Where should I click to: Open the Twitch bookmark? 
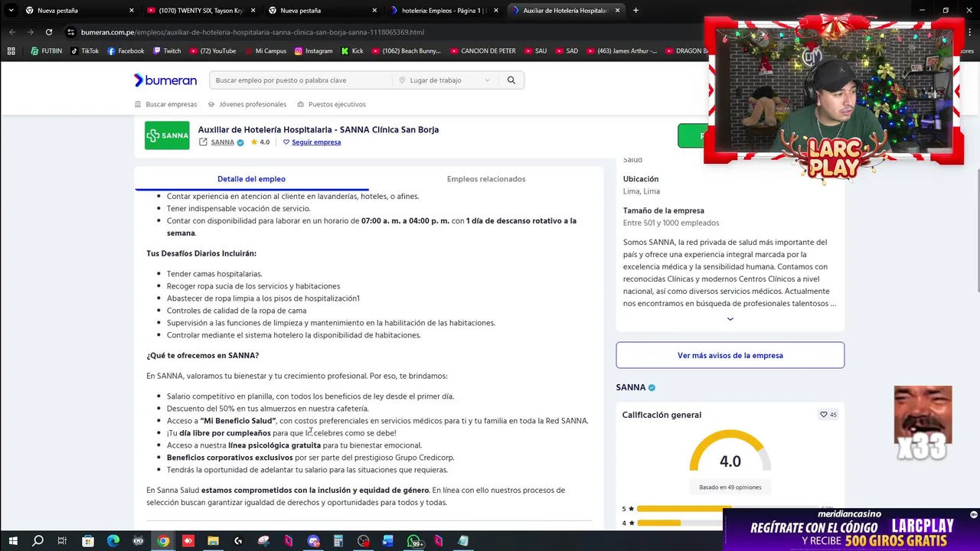coord(167,51)
